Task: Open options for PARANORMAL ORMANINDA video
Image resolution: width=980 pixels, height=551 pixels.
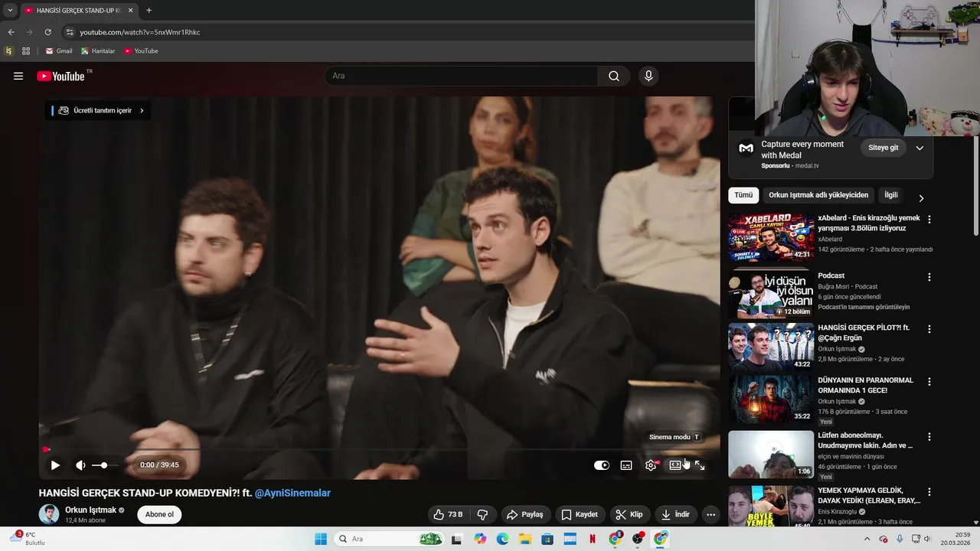Action: pyautogui.click(x=929, y=381)
